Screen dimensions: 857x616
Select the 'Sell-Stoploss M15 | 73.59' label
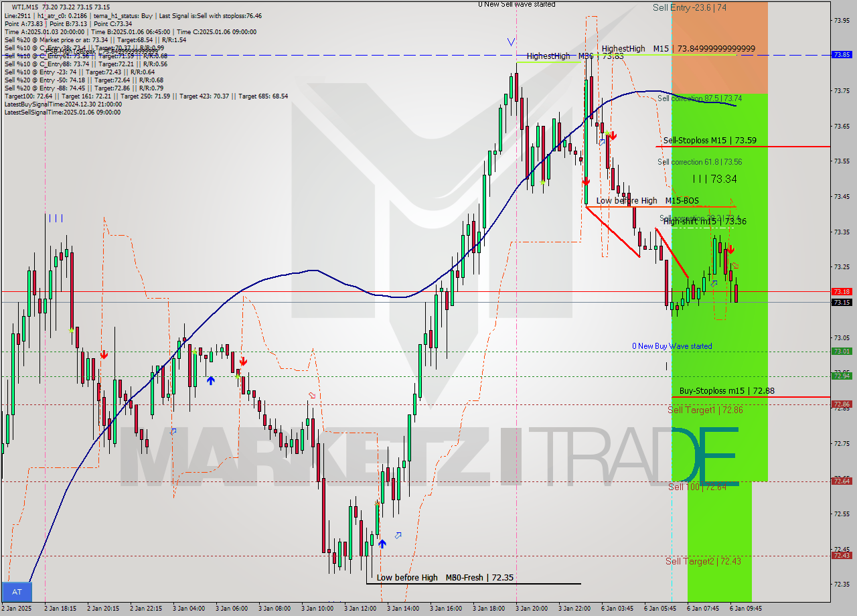point(710,141)
